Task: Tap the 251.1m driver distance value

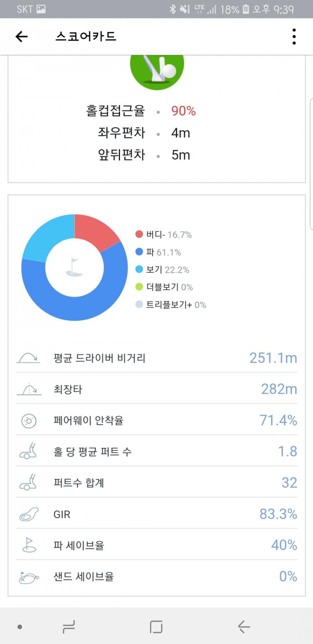Action: [273, 358]
